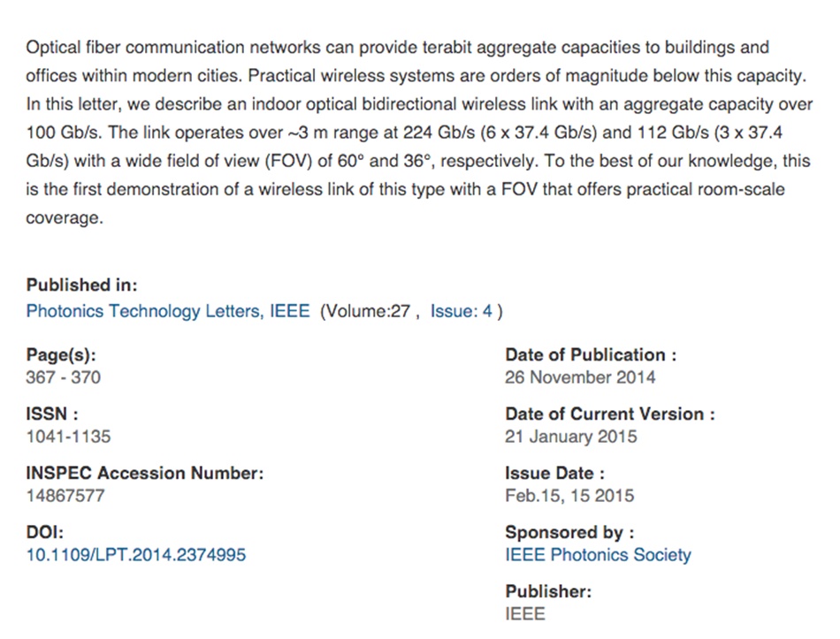The image size is (840, 639).
Task: Click the Sponsored by label
Action: click(569, 532)
